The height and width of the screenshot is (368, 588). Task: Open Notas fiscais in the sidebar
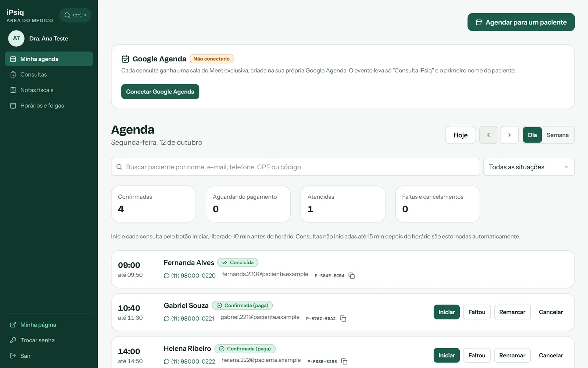[x=49, y=90]
